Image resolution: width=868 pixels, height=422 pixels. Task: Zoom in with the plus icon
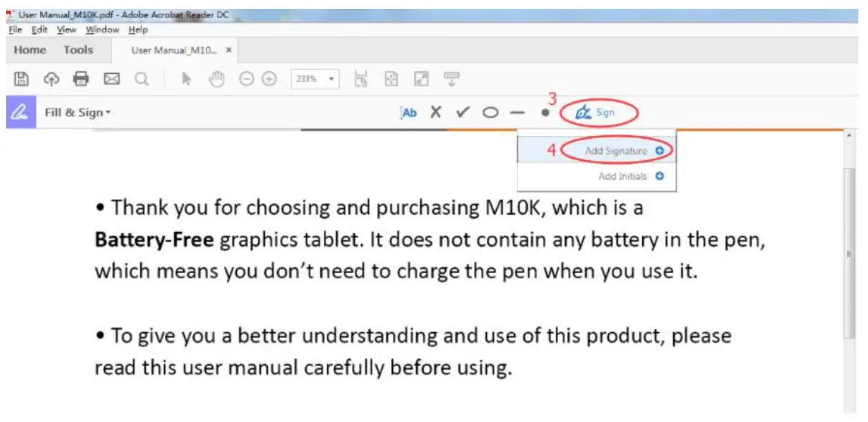269,79
